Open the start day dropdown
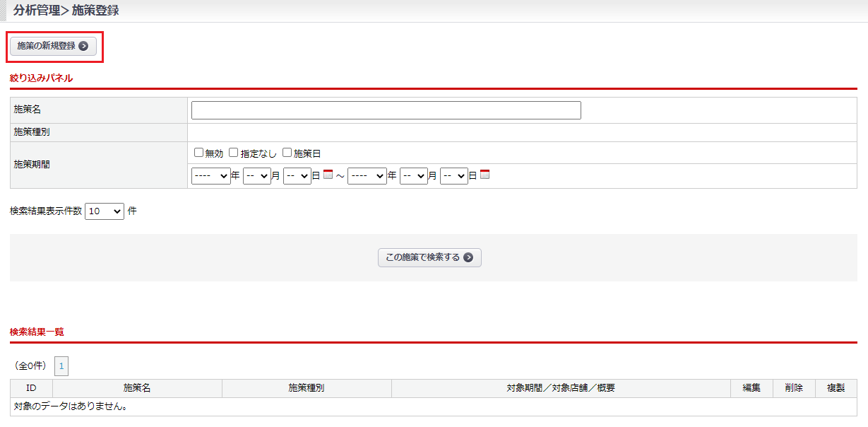 pyautogui.click(x=297, y=176)
